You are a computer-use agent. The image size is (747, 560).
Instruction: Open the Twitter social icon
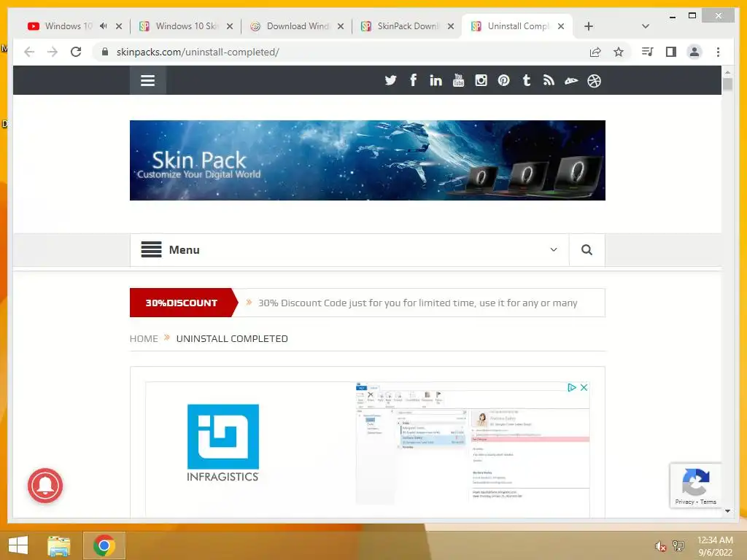391,80
